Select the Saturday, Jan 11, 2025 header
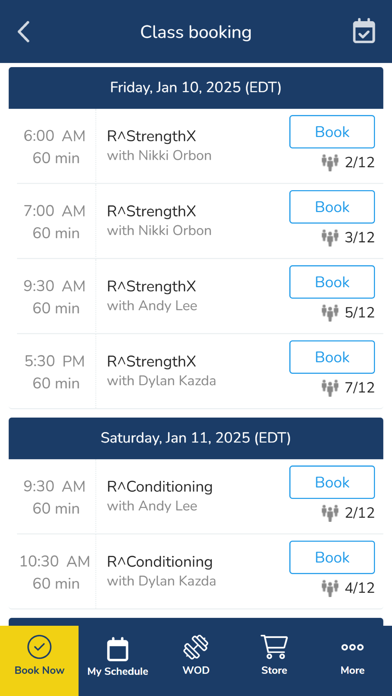 pyautogui.click(x=196, y=438)
